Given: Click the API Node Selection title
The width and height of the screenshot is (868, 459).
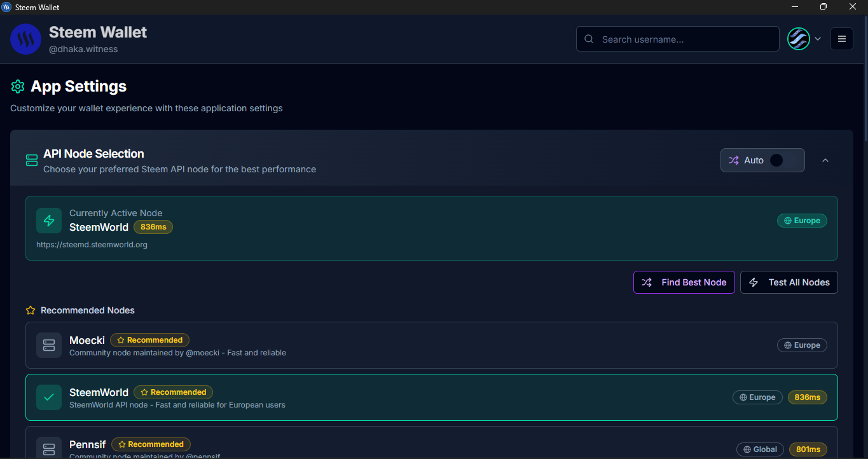Looking at the screenshot, I should point(93,154).
